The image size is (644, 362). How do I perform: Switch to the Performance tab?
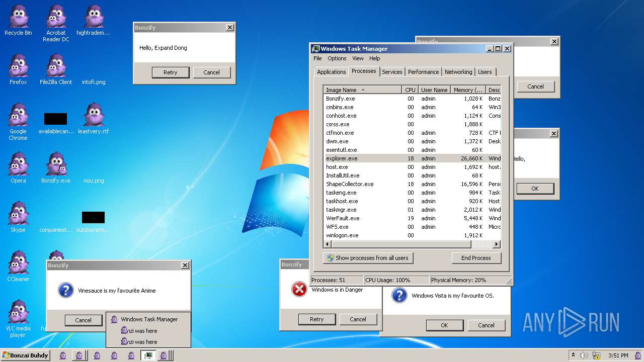coord(423,72)
